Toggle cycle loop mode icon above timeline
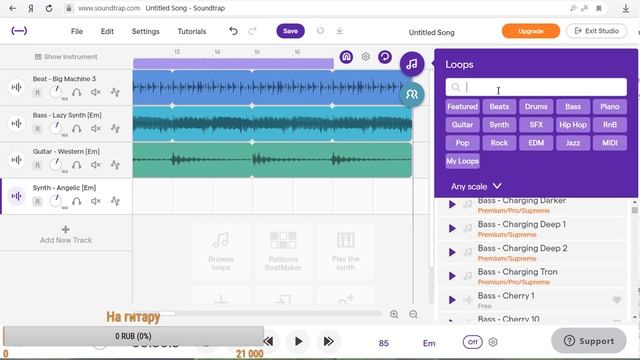 [384, 57]
